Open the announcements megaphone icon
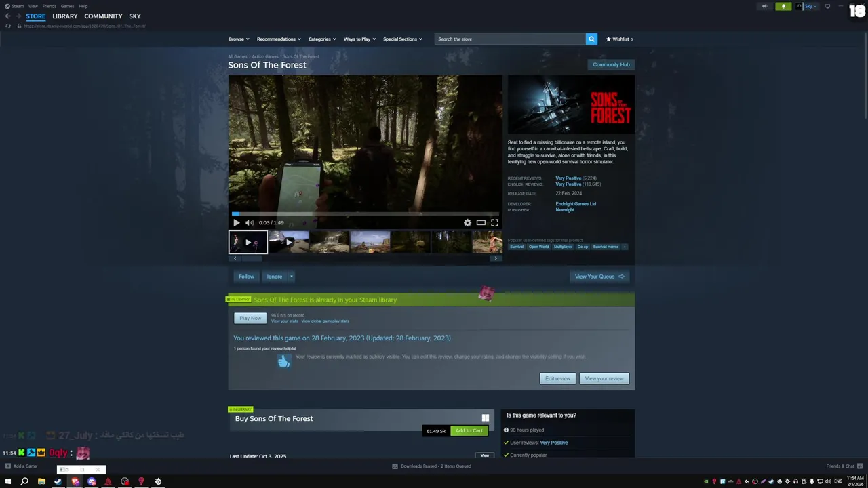Viewport: 868px width, 488px height. click(764, 6)
